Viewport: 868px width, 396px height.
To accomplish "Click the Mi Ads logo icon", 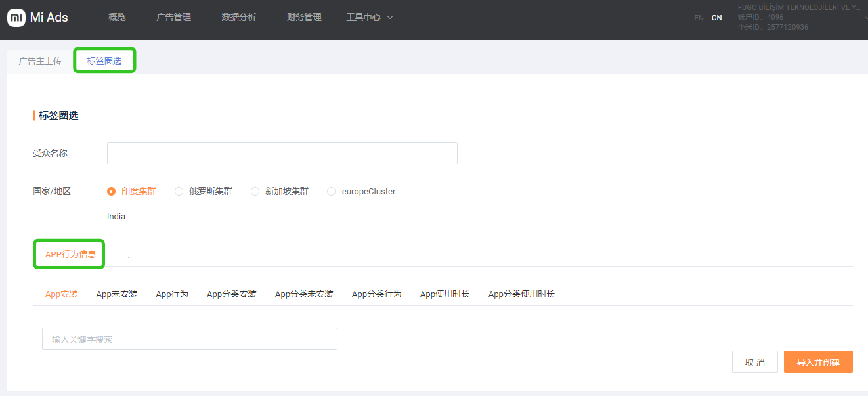I will [x=16, y=18].
